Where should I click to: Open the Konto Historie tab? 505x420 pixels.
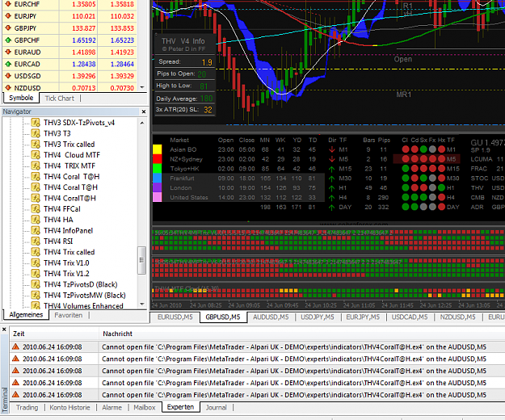tap(69, 407)
